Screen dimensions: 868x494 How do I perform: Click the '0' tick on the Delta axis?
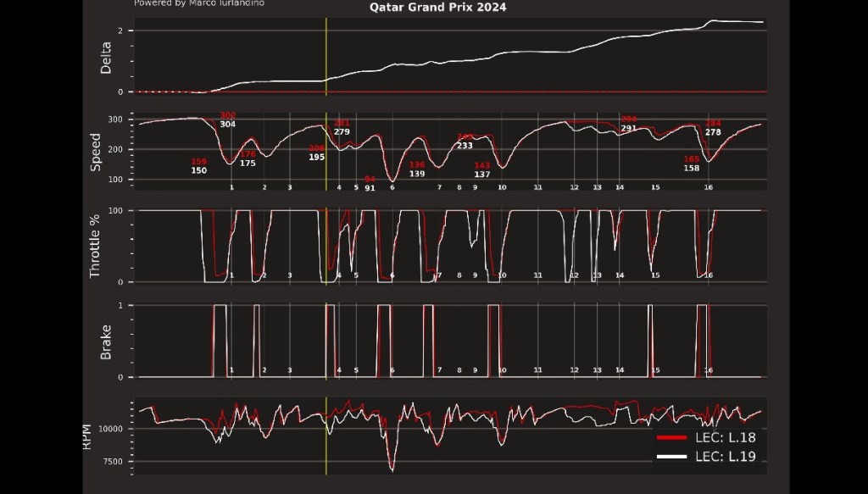coord(120,92)
